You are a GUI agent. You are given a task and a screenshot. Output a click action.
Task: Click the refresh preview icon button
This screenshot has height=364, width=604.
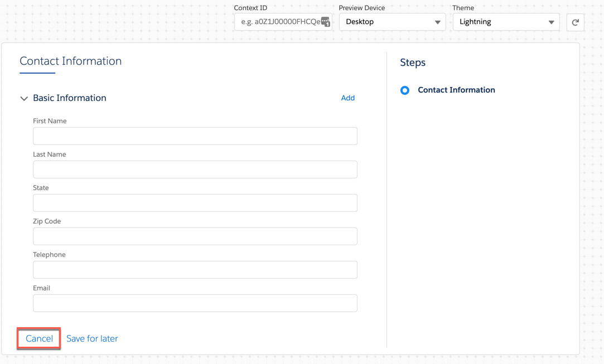[x=575, y=22]
